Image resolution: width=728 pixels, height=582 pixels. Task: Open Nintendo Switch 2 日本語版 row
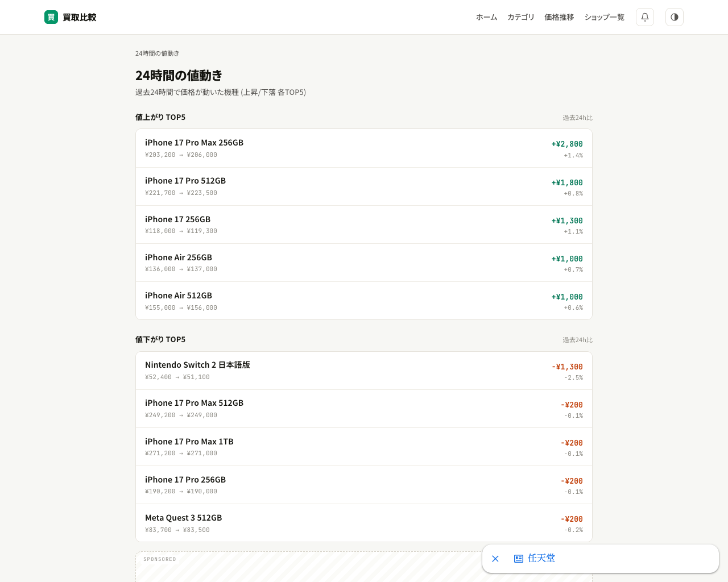pos(364,371)
